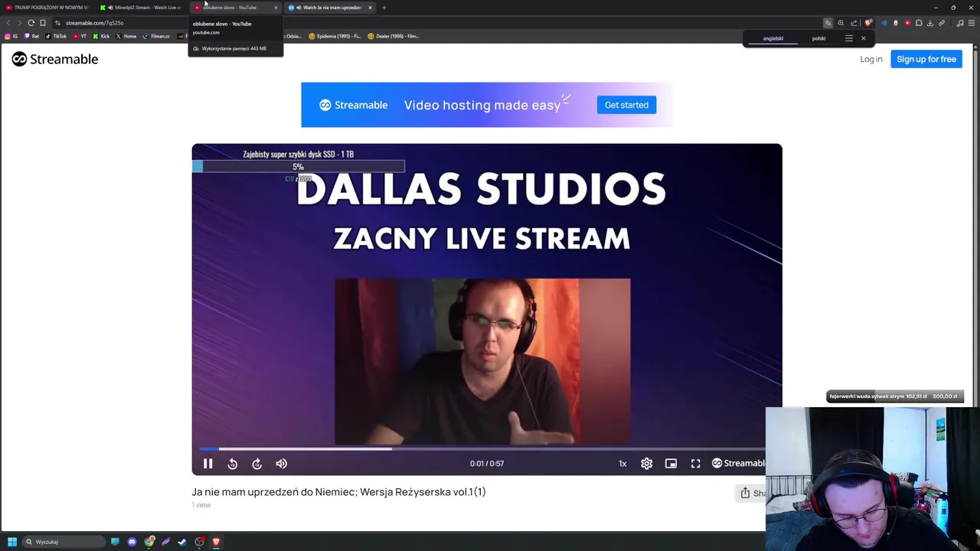Screen dimensions: 980x551
Task: Click Streamable watermark in player controls
Action: [x=738, y=463]
